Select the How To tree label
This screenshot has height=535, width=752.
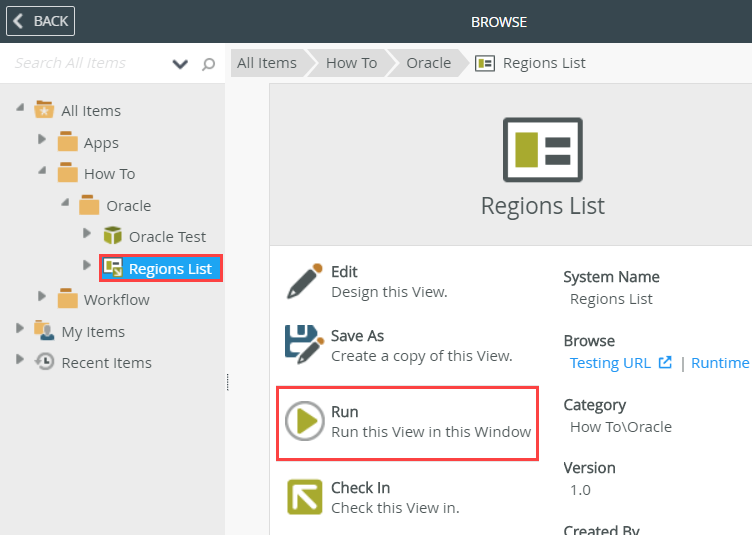109,174
